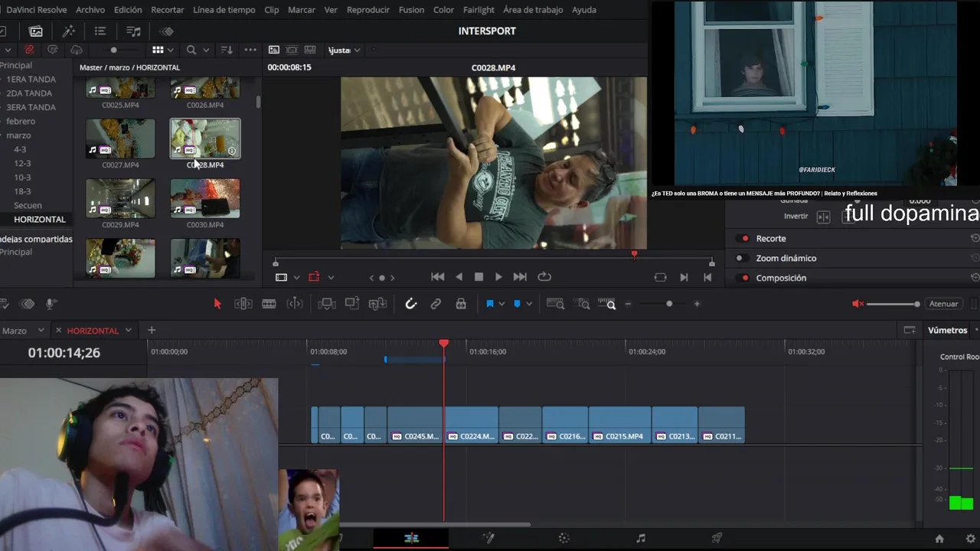
Task: Switch to the Marzo timeline tab
Action: click(15, 331)
